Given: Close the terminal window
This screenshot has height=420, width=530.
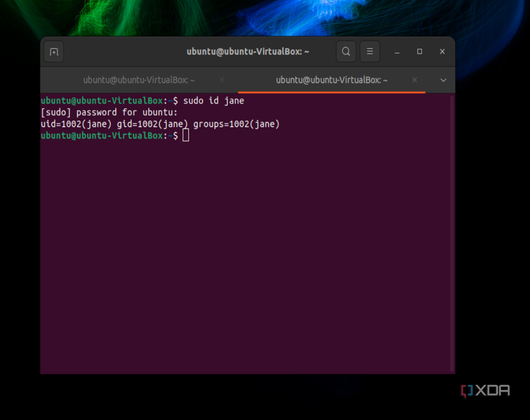Looking at the screenshot, I should click(x=442, y=51).
